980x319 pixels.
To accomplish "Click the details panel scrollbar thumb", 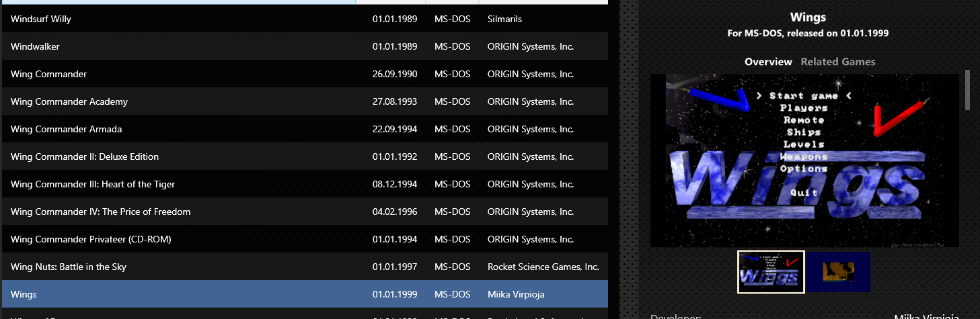I will click(968, 89).
